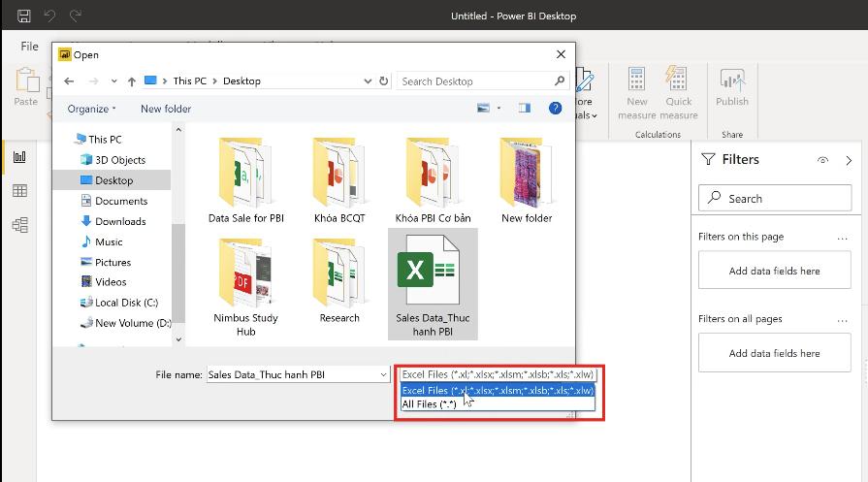Refresh the Desktop folder listing
The height and width of the screenshot is (482, 868).
tap(384, 81)
